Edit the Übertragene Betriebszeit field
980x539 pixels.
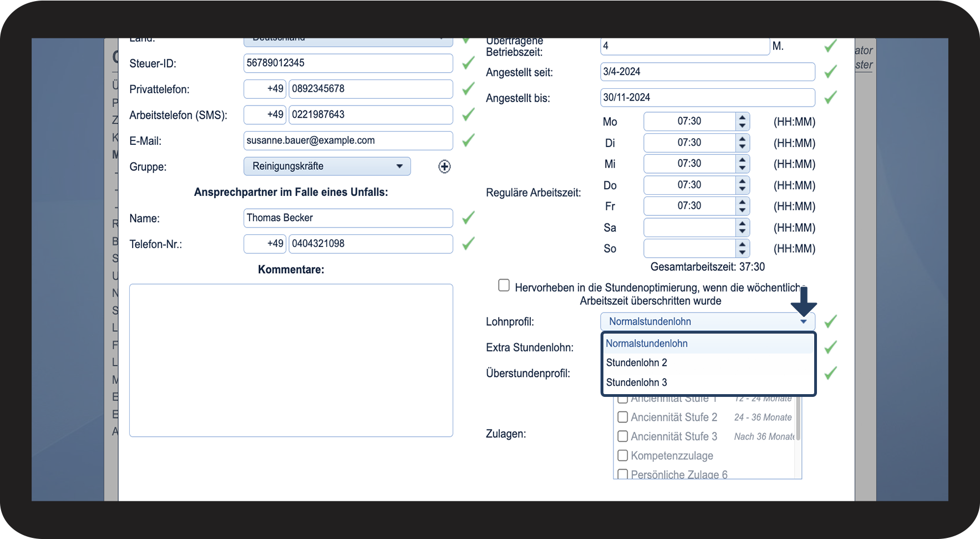tap(685, 46)
